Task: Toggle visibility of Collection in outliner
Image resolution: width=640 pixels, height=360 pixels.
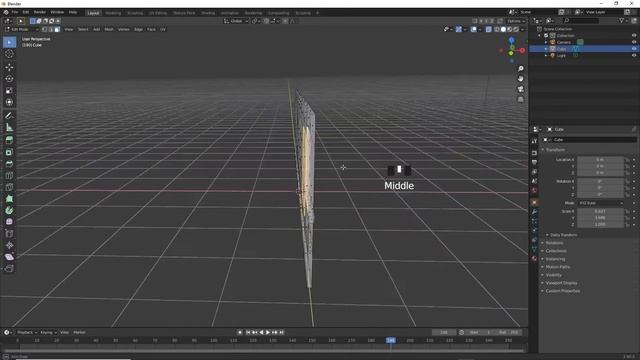Action: point(634,36)
